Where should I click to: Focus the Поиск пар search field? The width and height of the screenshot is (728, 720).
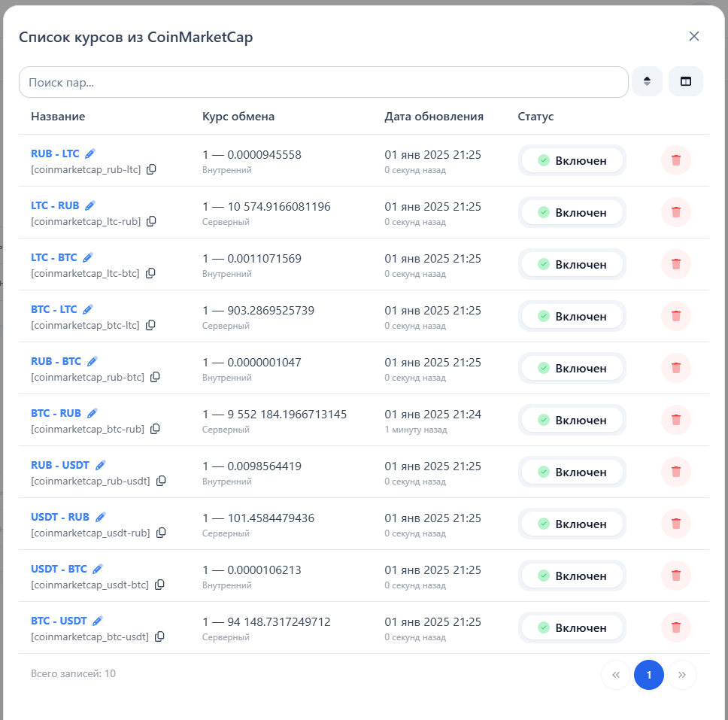point(323,82)
